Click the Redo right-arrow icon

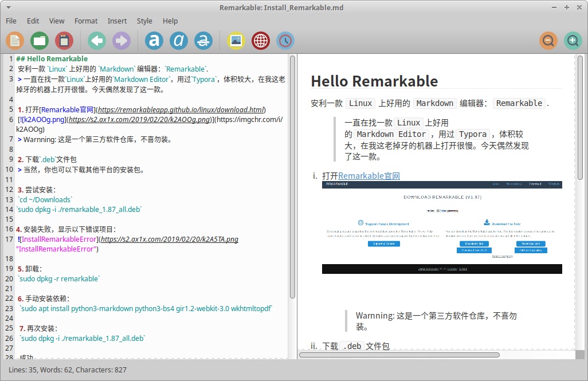[x=121, y=41]
